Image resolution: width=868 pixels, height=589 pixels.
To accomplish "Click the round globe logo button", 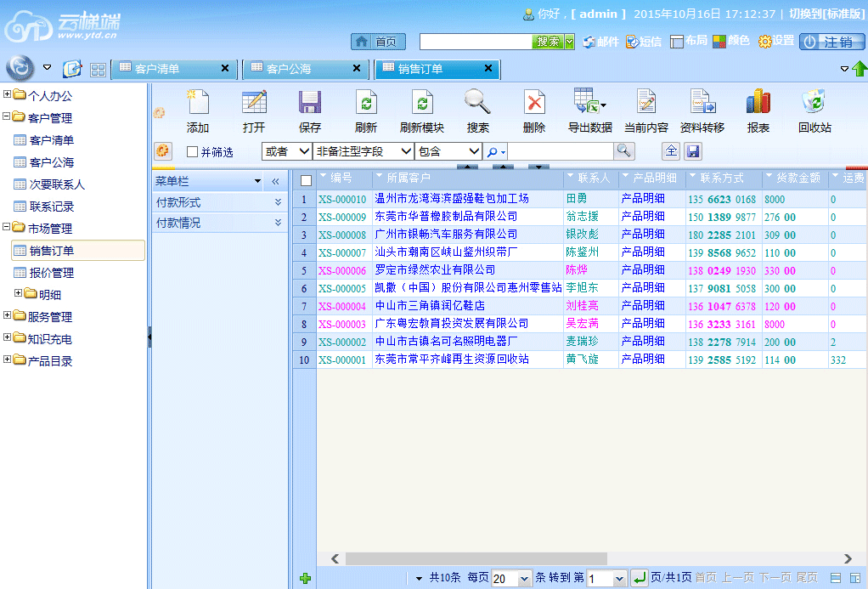I will [x=20, y=68].
